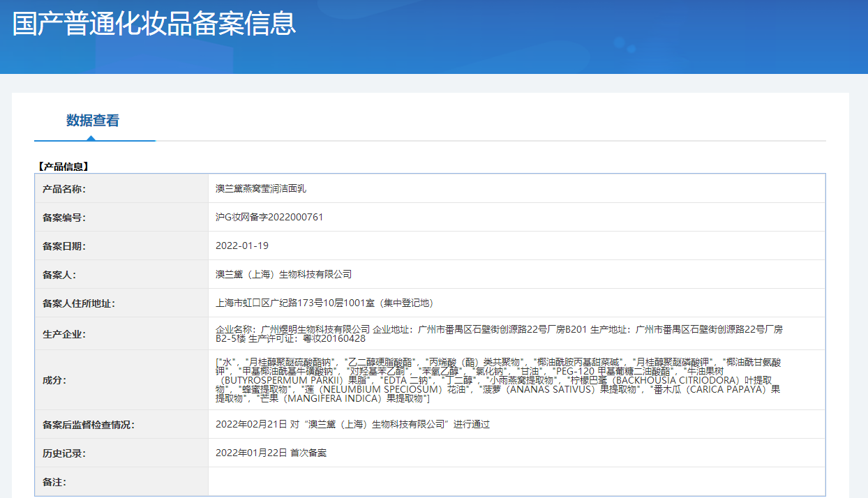The height and width of the screenshot is (498, 868).
Task: Click the 生产企业 row label
Action: point(64,334)
